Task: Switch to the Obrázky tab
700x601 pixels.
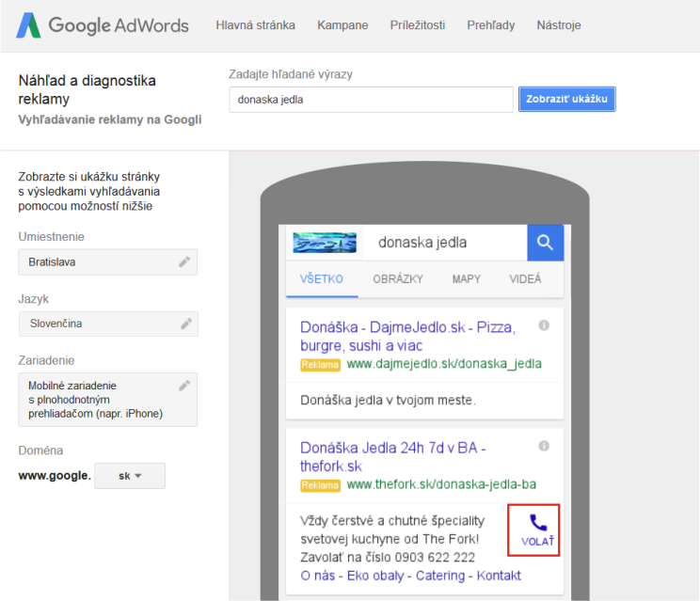Action: [397, 279]
